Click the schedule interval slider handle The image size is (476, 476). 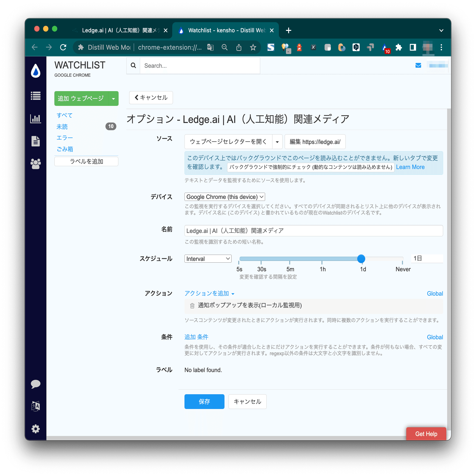tap(361, 259)
